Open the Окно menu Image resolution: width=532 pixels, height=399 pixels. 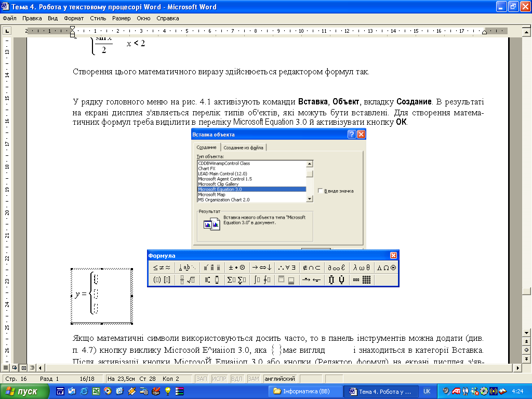pos(143,18)
